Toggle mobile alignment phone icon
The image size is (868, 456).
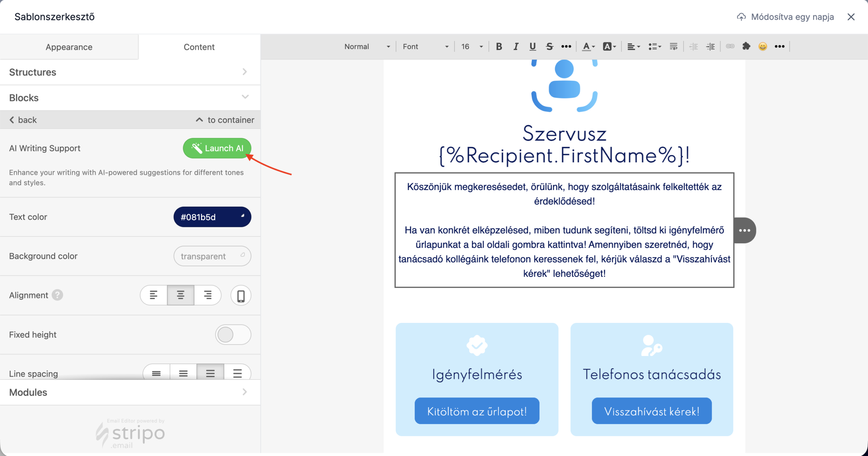coord(241,296)
